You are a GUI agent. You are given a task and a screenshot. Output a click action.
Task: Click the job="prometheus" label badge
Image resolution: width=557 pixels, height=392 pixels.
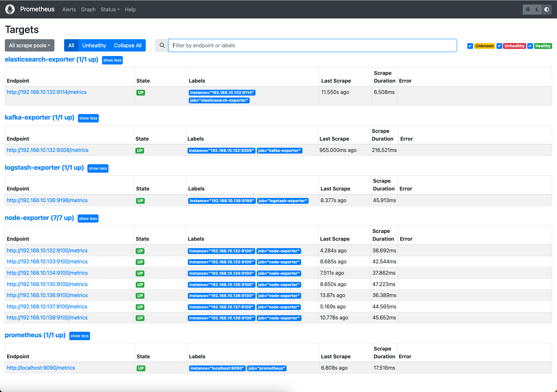267,368
